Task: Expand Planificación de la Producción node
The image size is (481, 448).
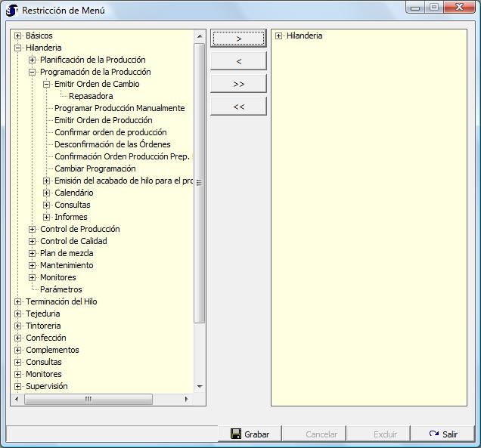Action: click(x=33, y=60)
